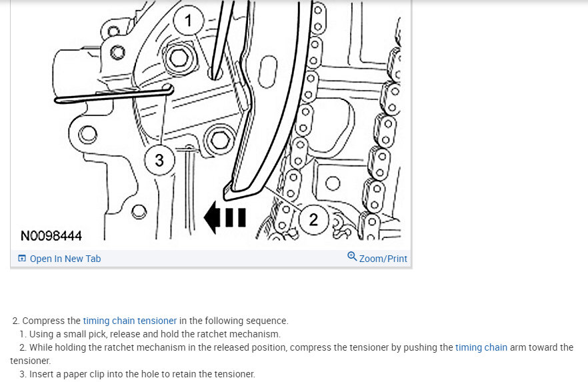This screenshot has height=382, width=588.
Task: Select the Zoom/Print text link
Action: (383, 259)
